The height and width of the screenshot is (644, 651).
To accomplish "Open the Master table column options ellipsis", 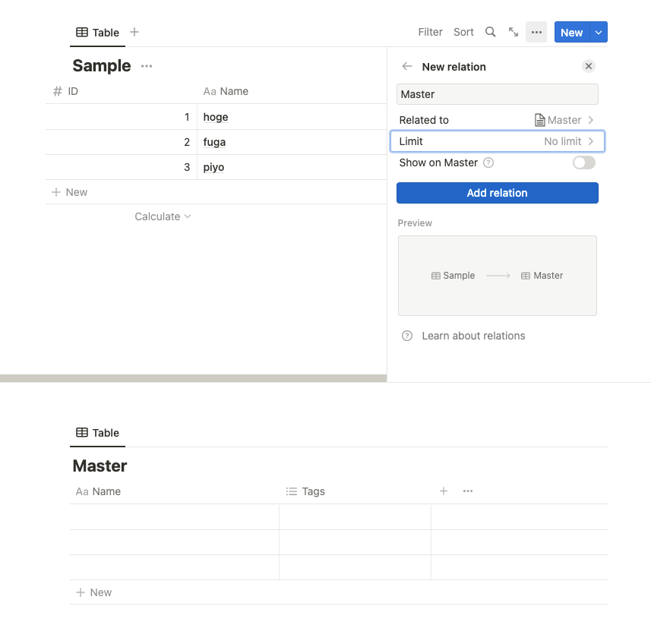I will pyautogui.click(x=468, y=491).
